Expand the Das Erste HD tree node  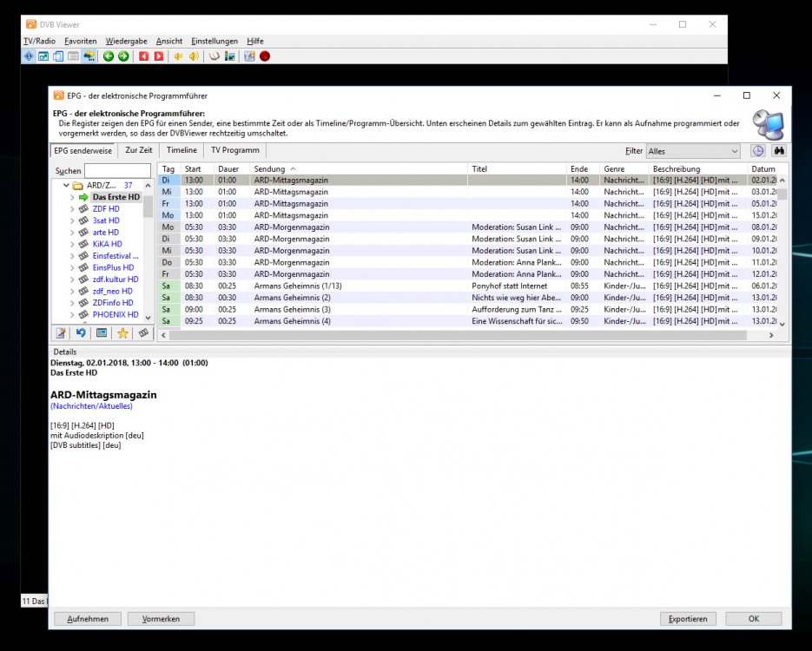72,197
